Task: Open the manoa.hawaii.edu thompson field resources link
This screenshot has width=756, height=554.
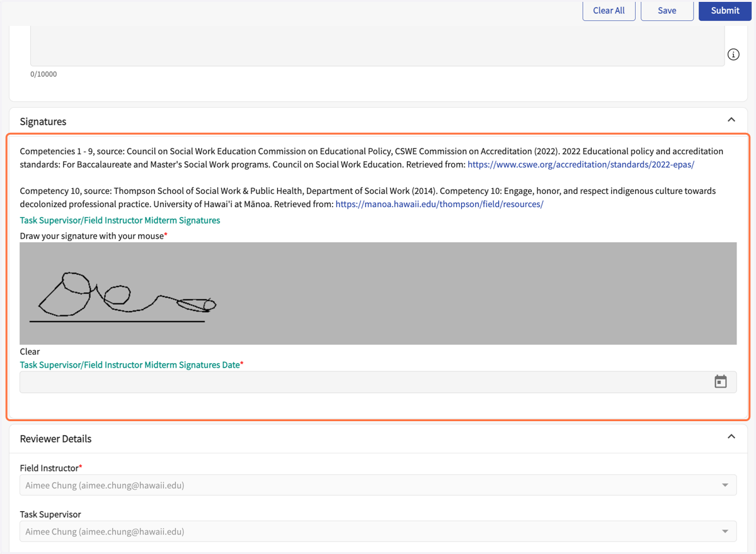Action: (x=439, y=204)
